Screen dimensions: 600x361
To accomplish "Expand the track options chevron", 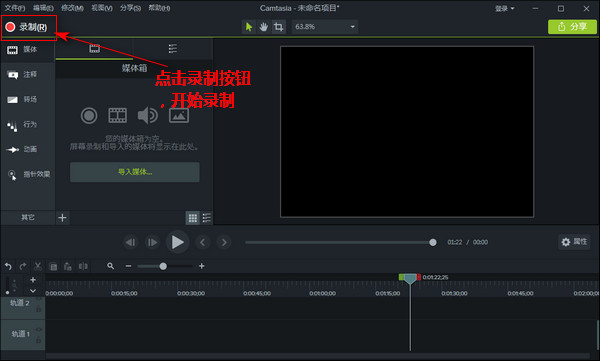I will 33,291.
